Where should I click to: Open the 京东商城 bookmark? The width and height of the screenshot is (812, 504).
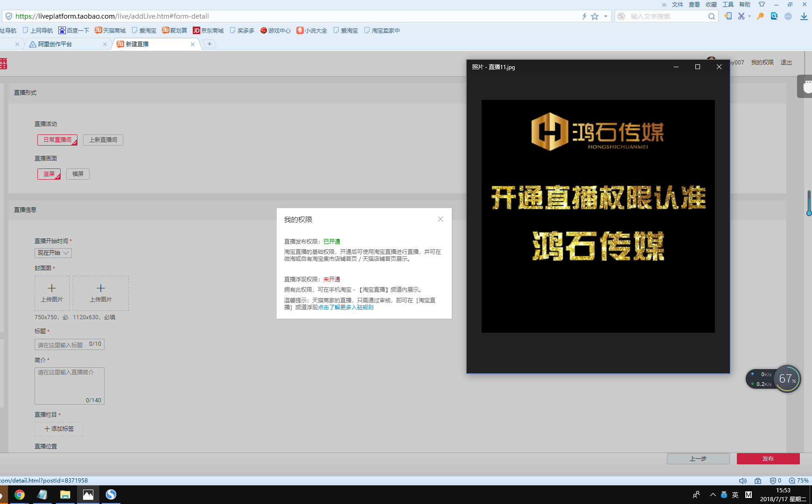click(x=208, y=30)
